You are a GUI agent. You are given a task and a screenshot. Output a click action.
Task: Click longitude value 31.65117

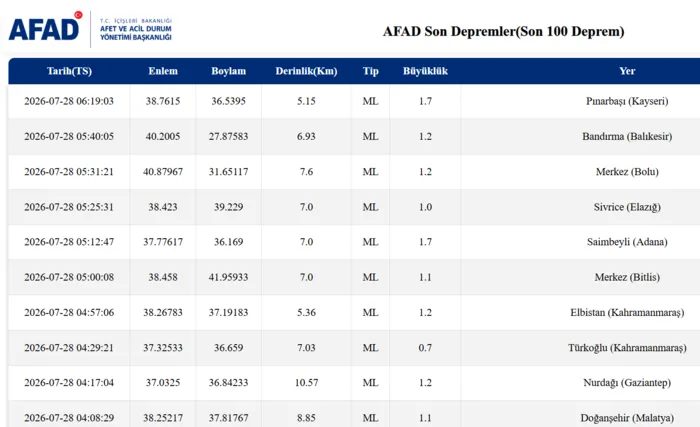click(x=229, y=172)
